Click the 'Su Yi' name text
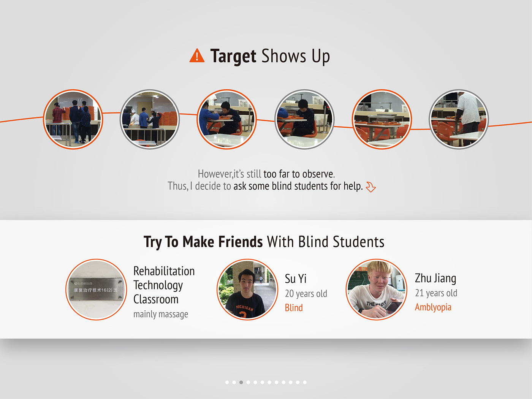 click(296, 279)
